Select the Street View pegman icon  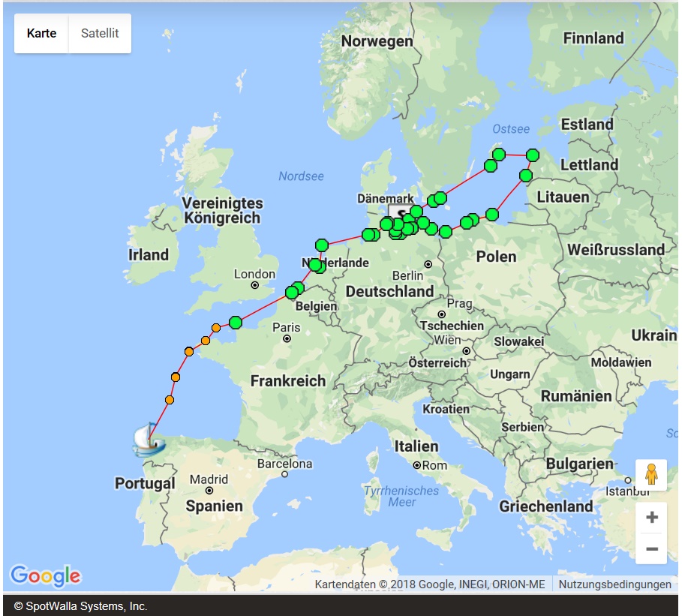(x=651, y=475)
